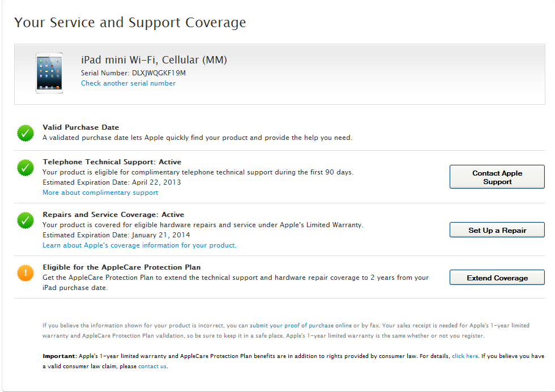Click the orange exclamation AppleCare eligibility icon
The width and height of the screenshot is (555, 392).
tap(25, 273)
